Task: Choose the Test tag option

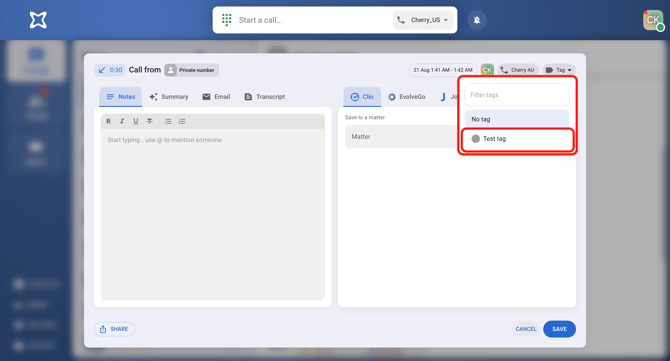Action: click(x=517, y=139)
